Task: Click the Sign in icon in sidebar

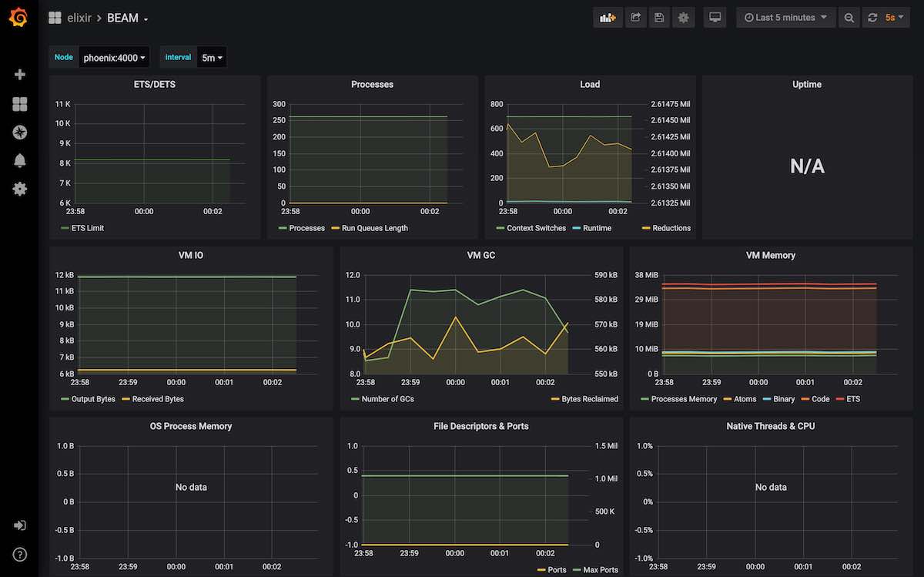Action: pyautogui.click(x=20, y=525)
